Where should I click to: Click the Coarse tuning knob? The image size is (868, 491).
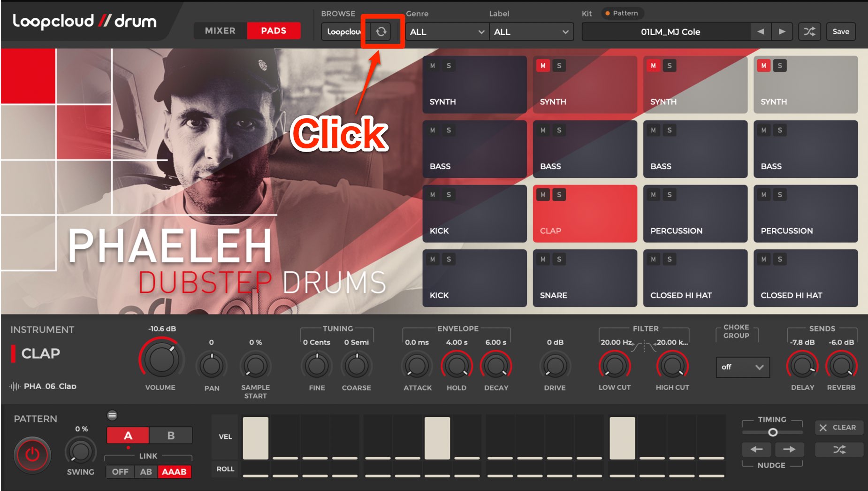(x=356, y=366)
